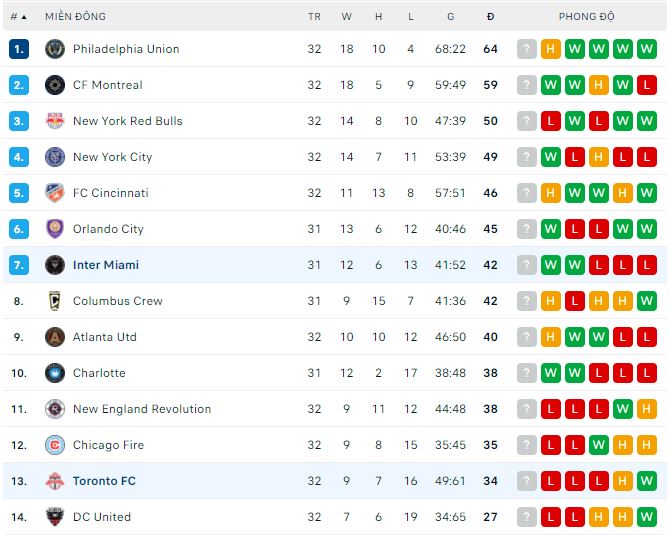Open the Atlanta Utd team link

pos(105,337)
